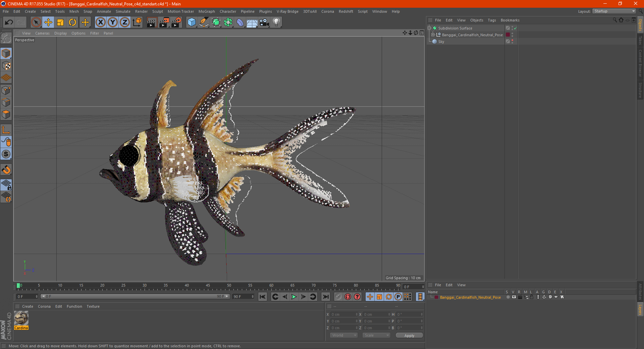Viewport: 644px width, 349px height.
Task: Expand the Banggai_Cardinalfish_Neutral_Pose object tree
Action: click(x=433, y=35)
